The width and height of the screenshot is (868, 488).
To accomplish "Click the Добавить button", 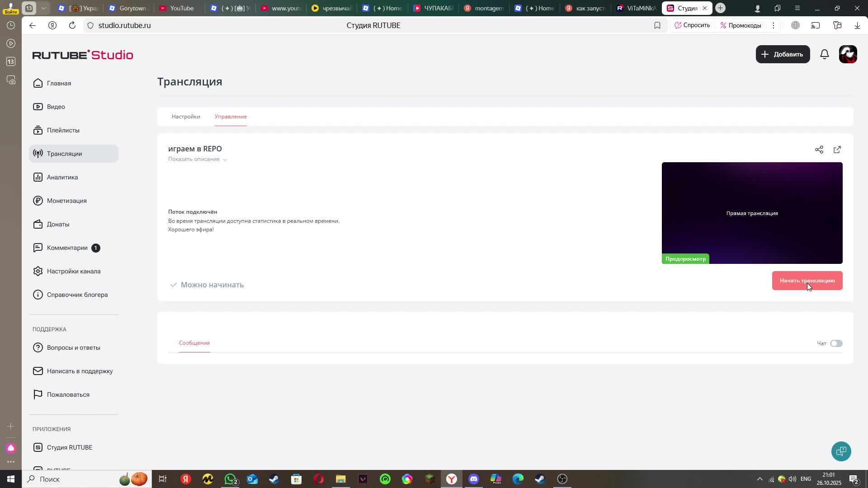I will point(783,54).
